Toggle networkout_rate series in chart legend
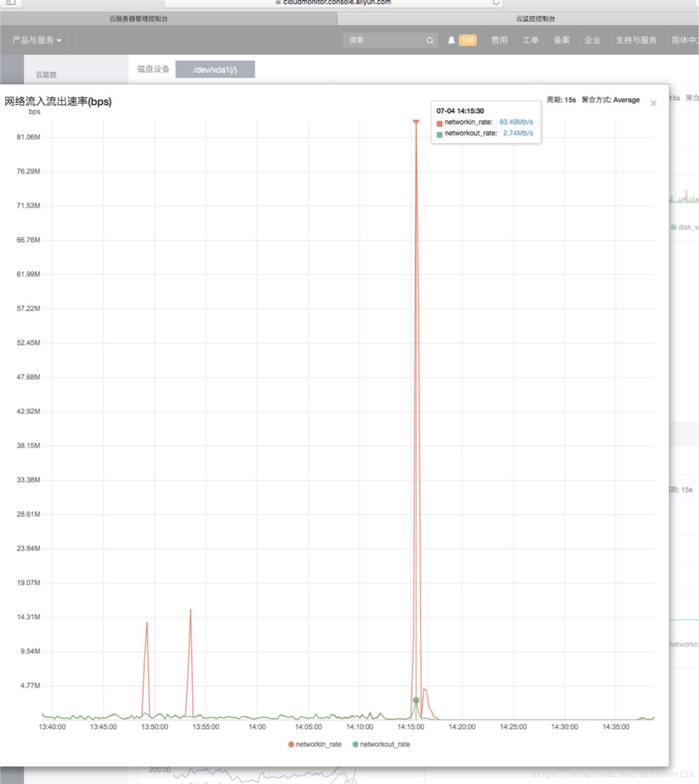This screenshot has height=784, width=699. [381, 744]
